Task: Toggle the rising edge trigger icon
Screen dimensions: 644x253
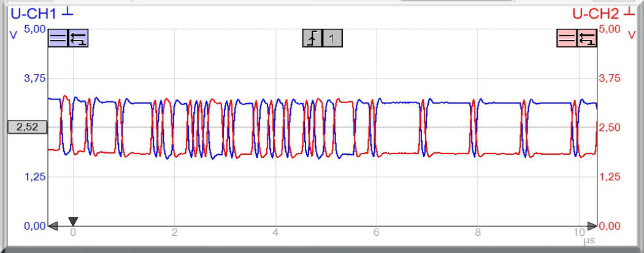Action: click(x=312, y=39)
